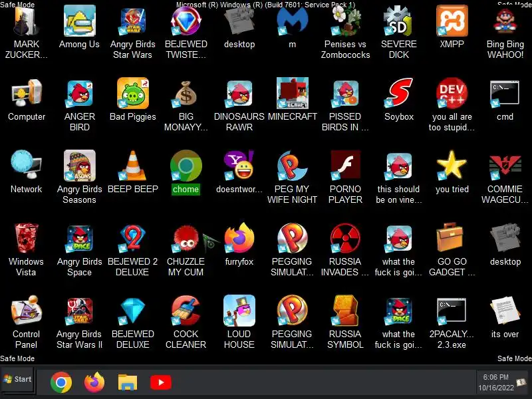The image size is (532, 399).
Task: Open the 'this should be on vine' icon
Action: [398, 166]
